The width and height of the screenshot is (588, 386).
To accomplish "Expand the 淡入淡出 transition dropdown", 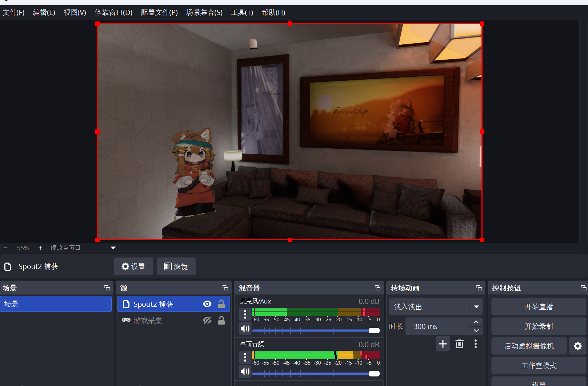I will [x=476, y=307].
